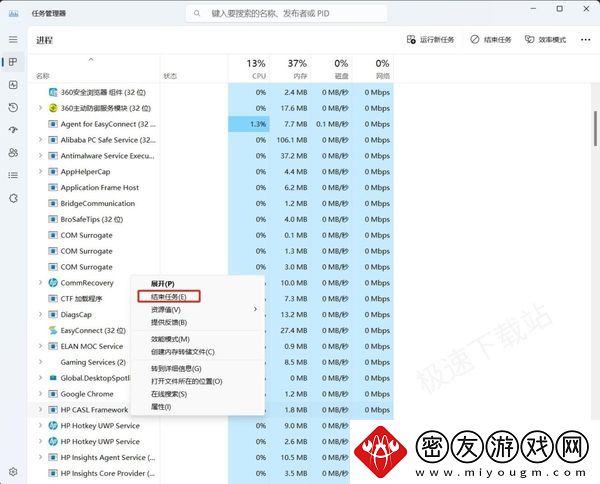Sort by the 内存 37% column header
Viewport: 600px width, 484px height.
[x=290, y=68]
